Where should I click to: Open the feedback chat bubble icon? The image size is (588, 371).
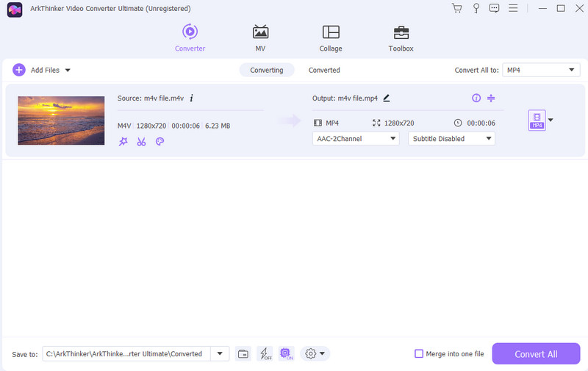coord(494,8)
